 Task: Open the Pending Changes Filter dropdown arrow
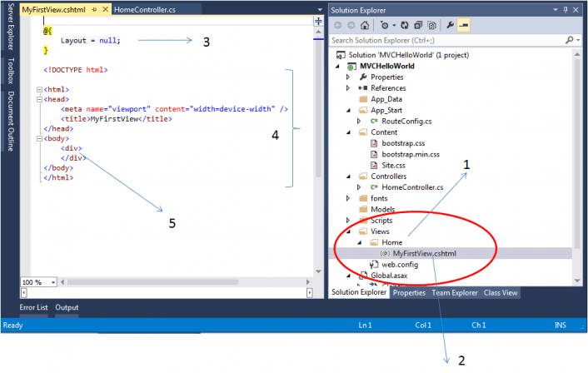394,26
